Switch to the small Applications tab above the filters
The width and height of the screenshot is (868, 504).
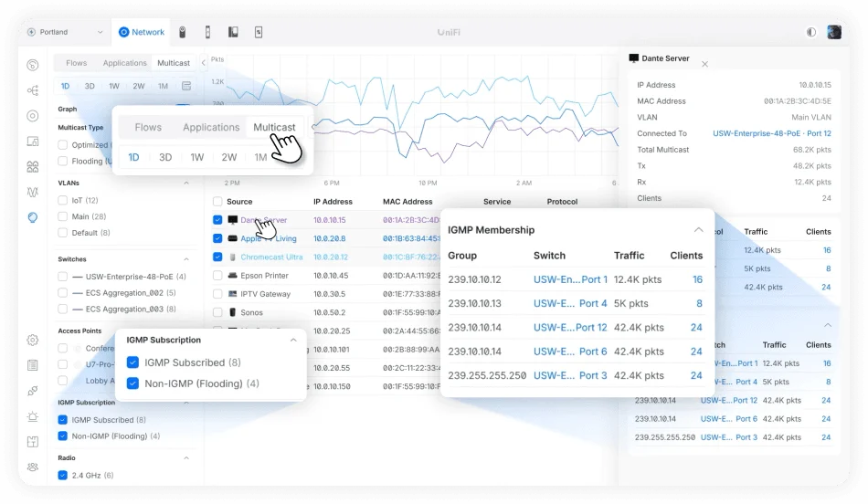click(x=124, y=62)
